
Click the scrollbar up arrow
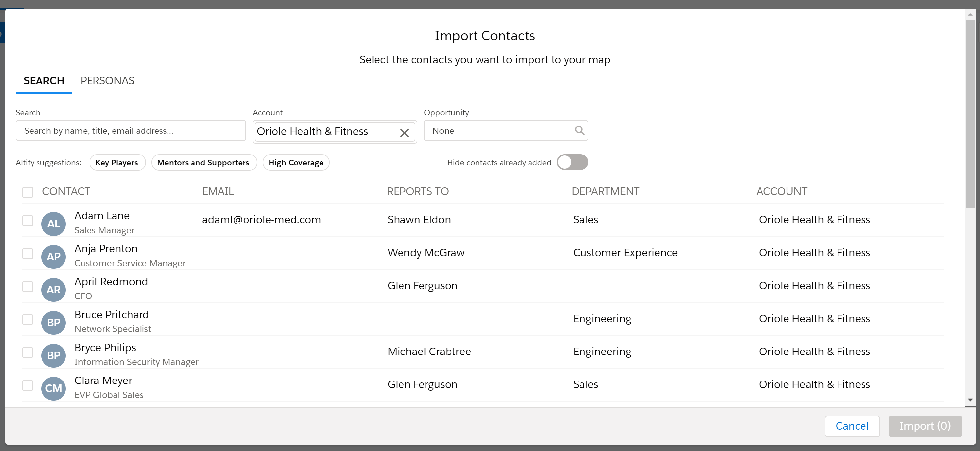(x=970, y=14)
